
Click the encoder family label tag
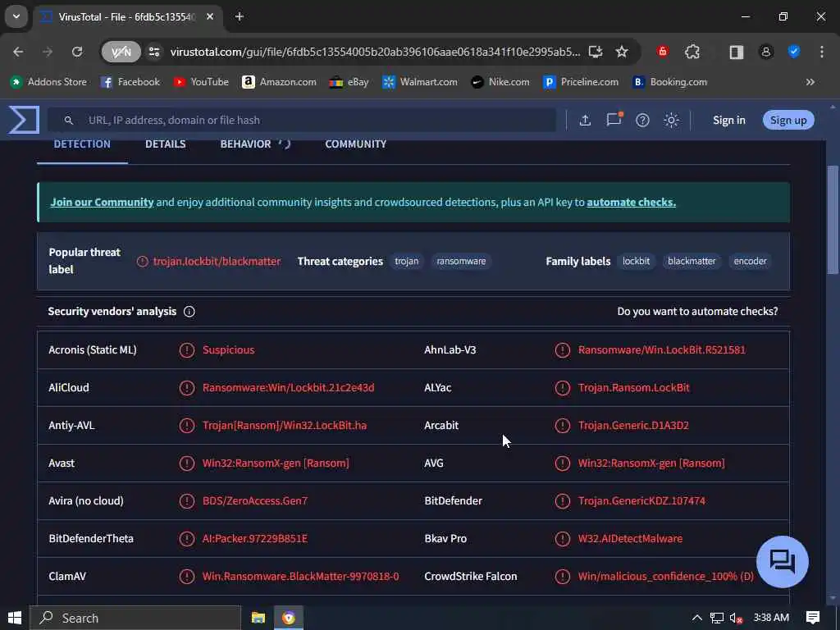tap(750, 262)
